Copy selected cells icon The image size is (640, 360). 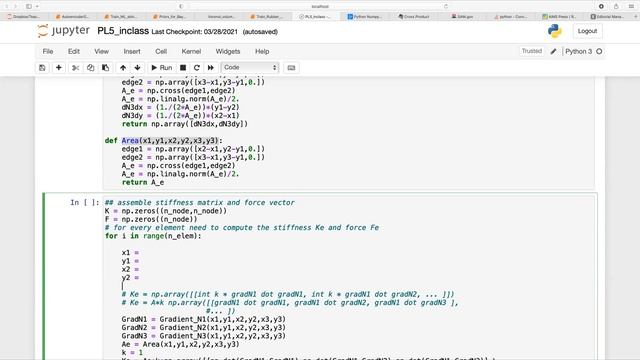tap(91, 68)
